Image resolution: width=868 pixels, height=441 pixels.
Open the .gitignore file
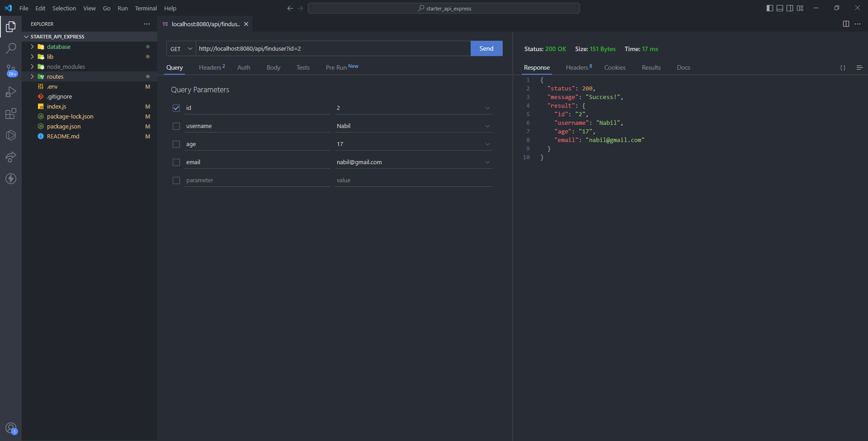pos(90,96)
